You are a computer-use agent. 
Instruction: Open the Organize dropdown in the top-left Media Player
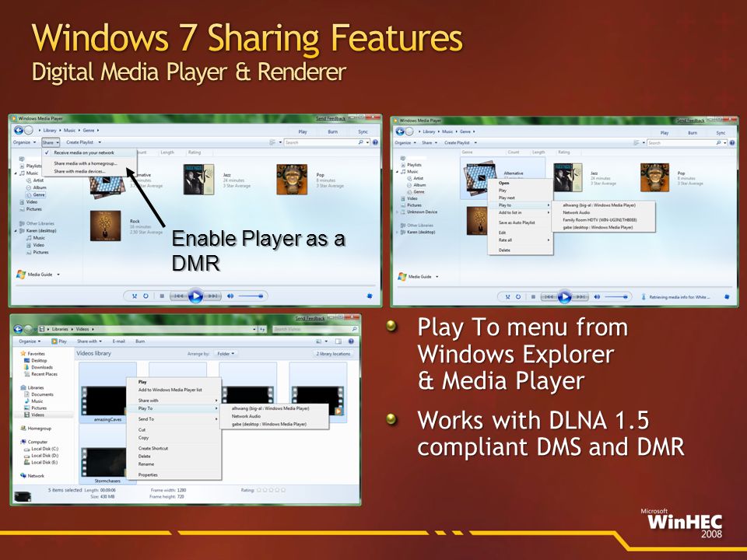24,142
